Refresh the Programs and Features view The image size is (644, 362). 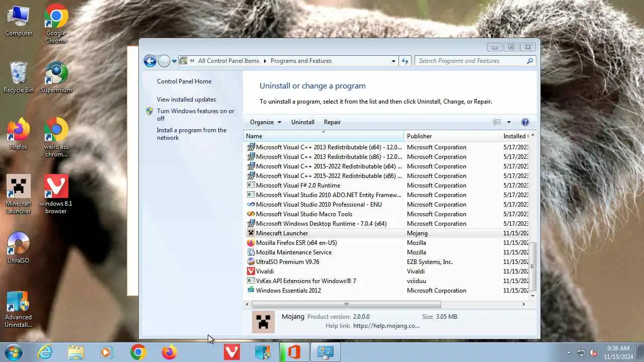(405, 61)
